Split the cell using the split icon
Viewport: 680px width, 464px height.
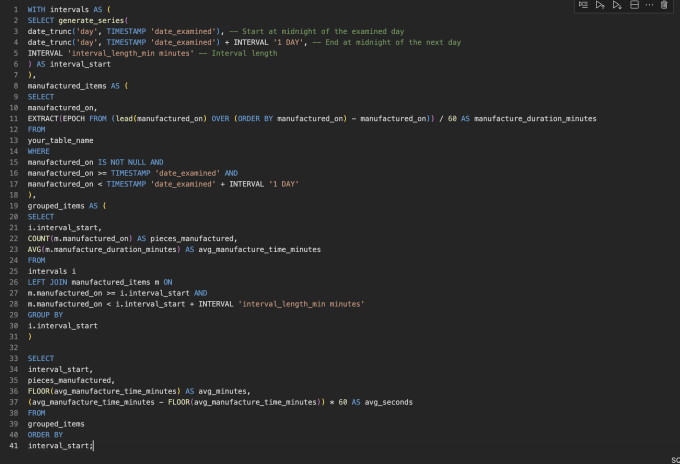(x=634, y=5)
